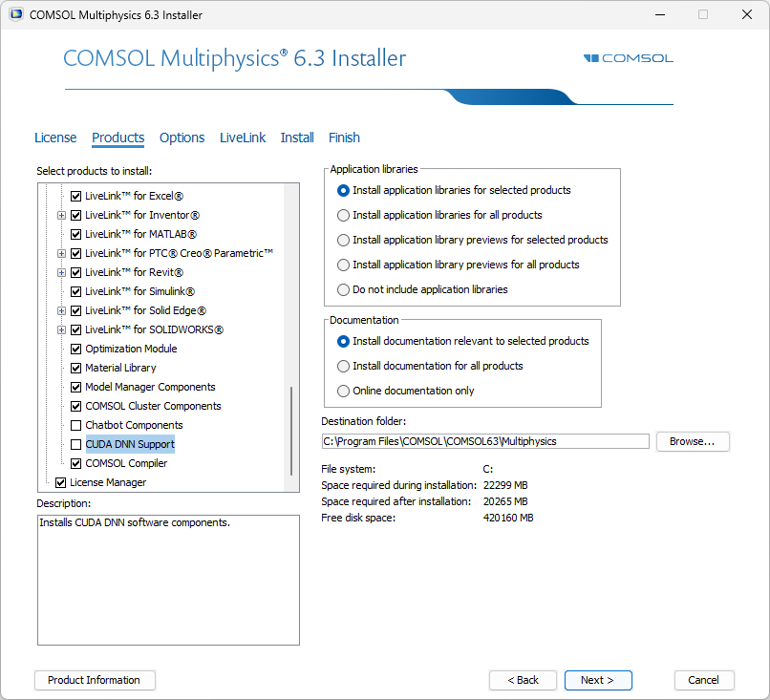
Task: Switch to the Options step tab
Action: 182,138
